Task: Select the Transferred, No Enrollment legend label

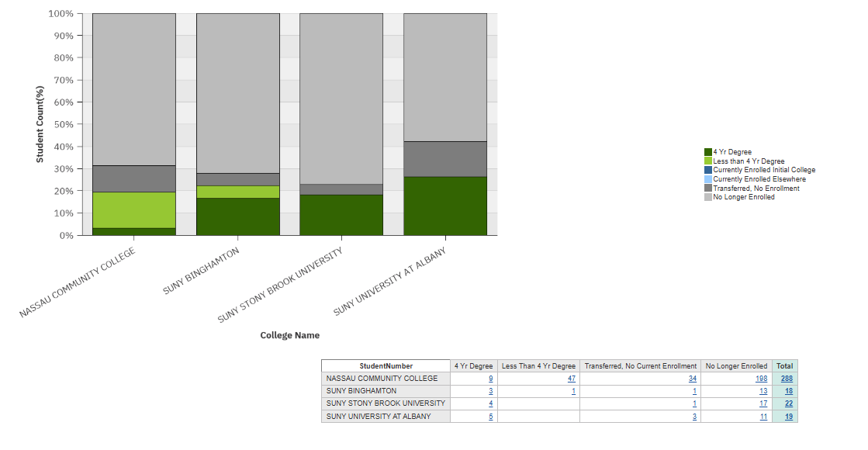Action: (756, 189)
